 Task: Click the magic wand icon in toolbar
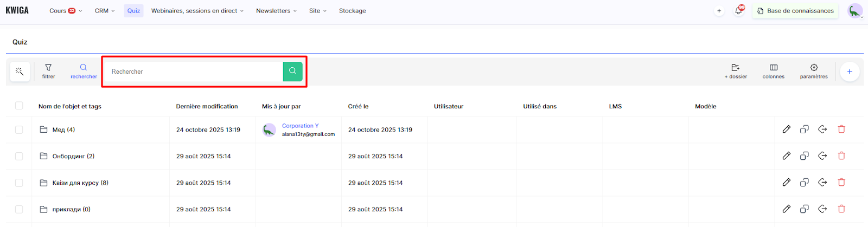pyautogui.click(x=20, y=72)
